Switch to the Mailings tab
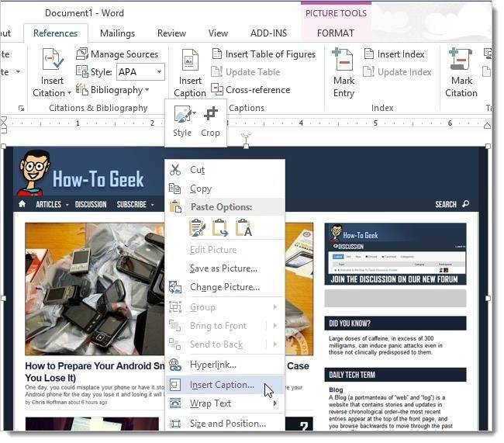 [x=117, y=33]
